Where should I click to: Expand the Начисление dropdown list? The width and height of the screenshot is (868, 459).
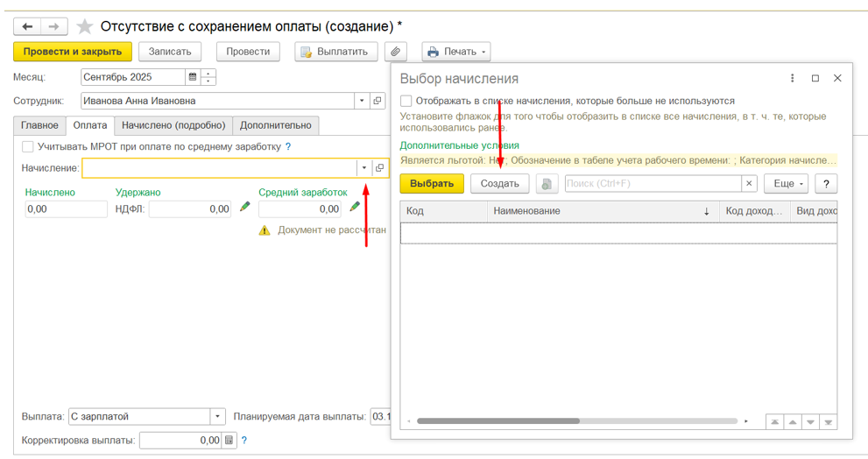click(x=363, y=168)
